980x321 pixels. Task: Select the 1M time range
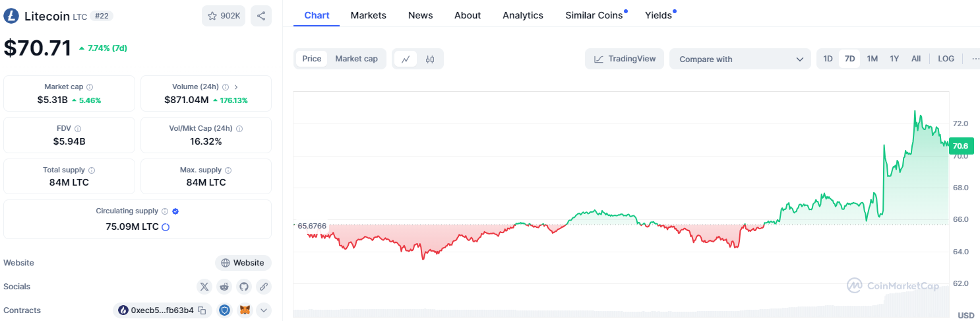(873, 59)
